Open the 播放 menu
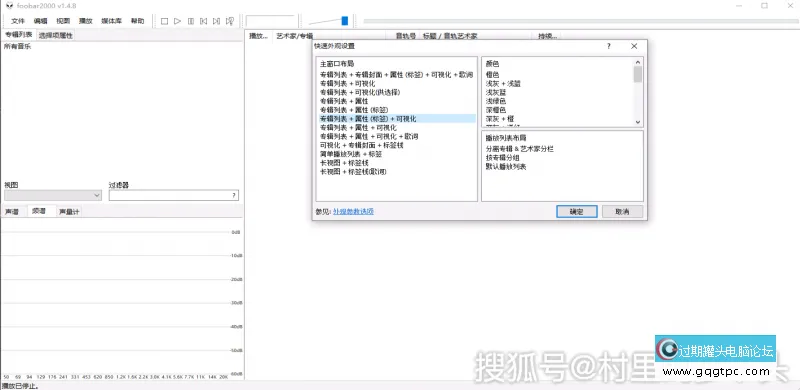Viewport: 800px width, 390px height. tap(85, 21)
